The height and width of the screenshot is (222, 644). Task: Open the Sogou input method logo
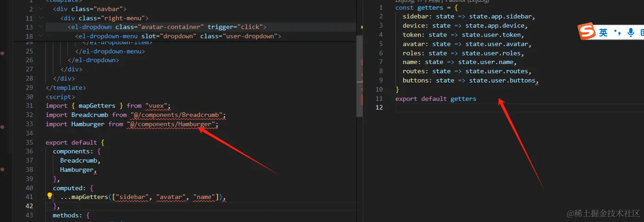tap(587, 32)
